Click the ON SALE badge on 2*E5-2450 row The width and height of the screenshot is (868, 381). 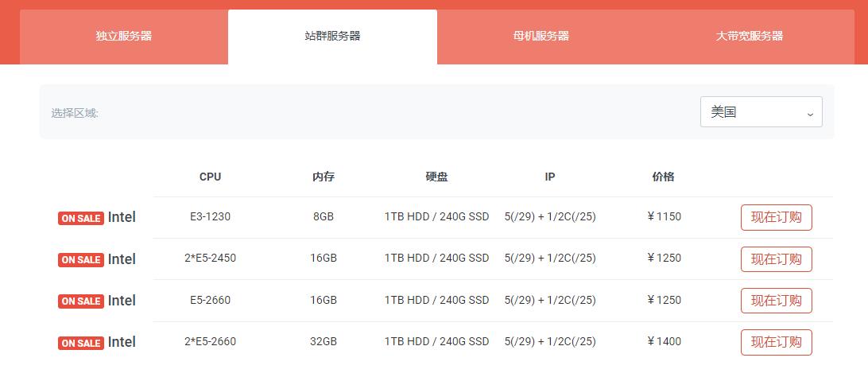pyautogui.click(x=81, y=260)
